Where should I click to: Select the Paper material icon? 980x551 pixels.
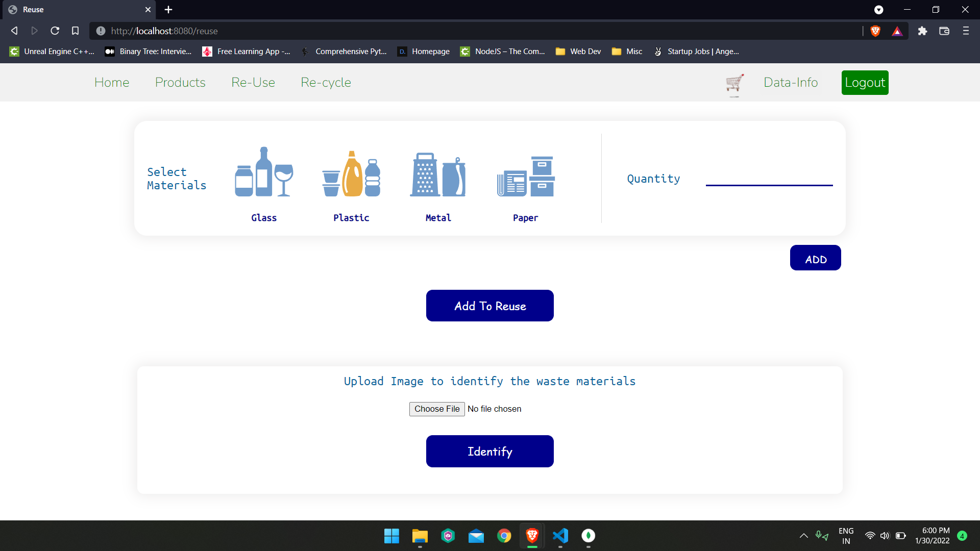[526, 176]
